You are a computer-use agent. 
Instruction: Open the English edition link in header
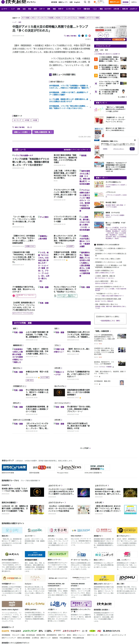[77, 2]
